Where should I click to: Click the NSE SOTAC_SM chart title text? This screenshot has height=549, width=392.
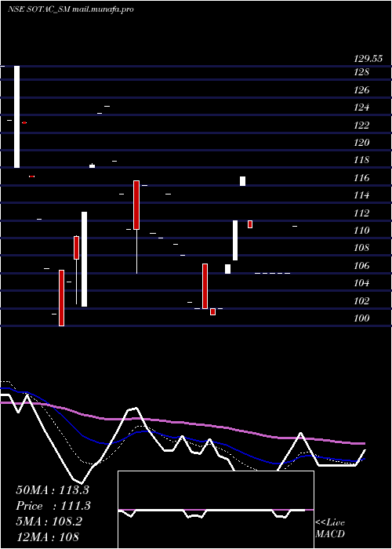point(71,9)
